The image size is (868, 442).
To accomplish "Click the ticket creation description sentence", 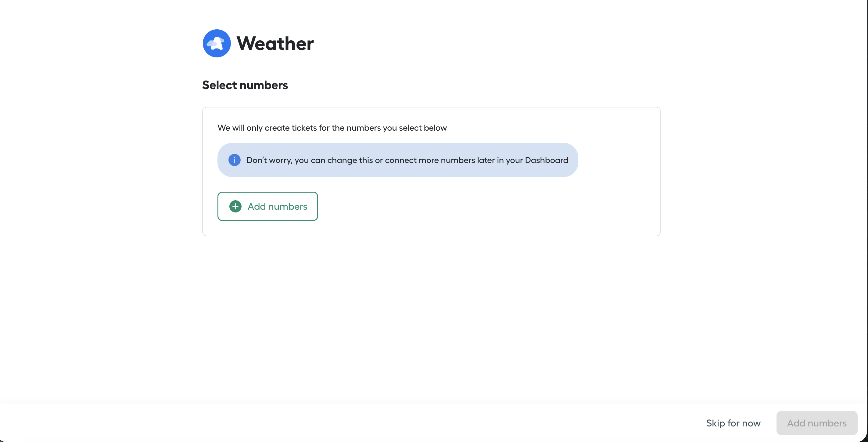I will pyautogui.click(x=332, y=128).
